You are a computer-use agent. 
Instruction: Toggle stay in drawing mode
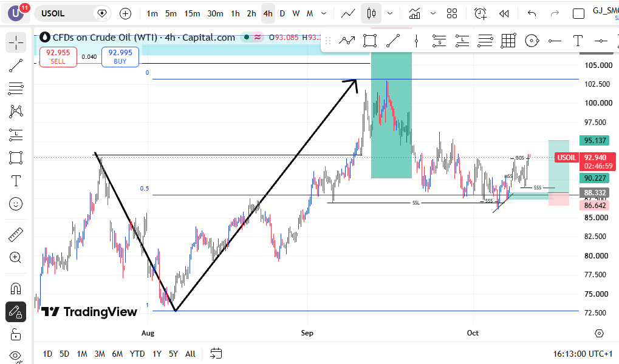click(16, 312)
